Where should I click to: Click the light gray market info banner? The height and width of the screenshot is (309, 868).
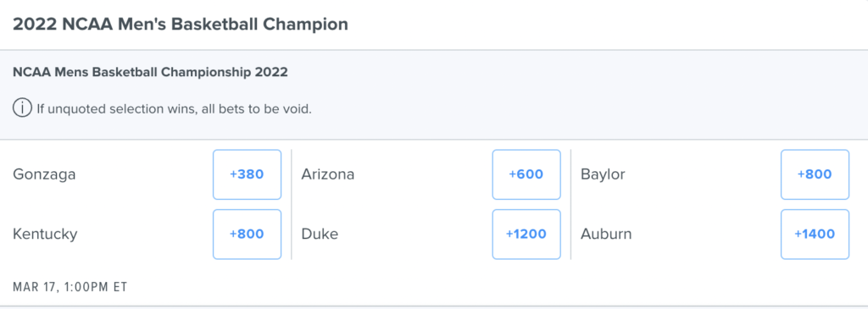tap(434, 95)
